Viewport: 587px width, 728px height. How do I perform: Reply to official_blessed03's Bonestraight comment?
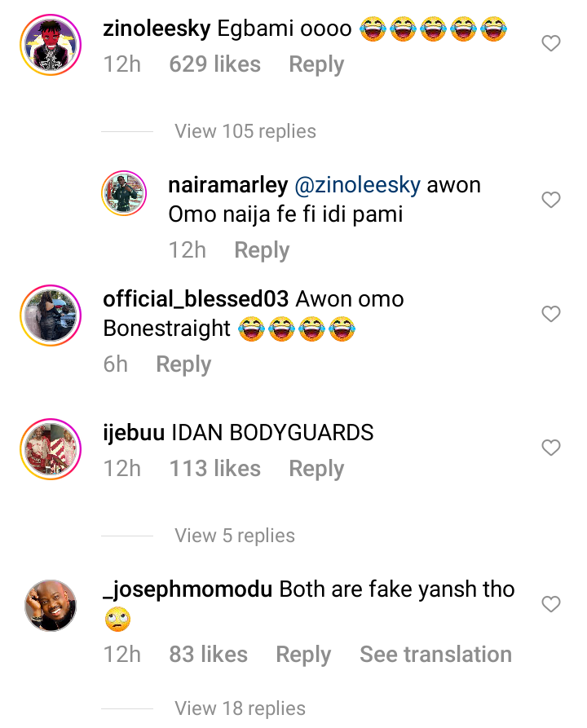pos(183,364)
